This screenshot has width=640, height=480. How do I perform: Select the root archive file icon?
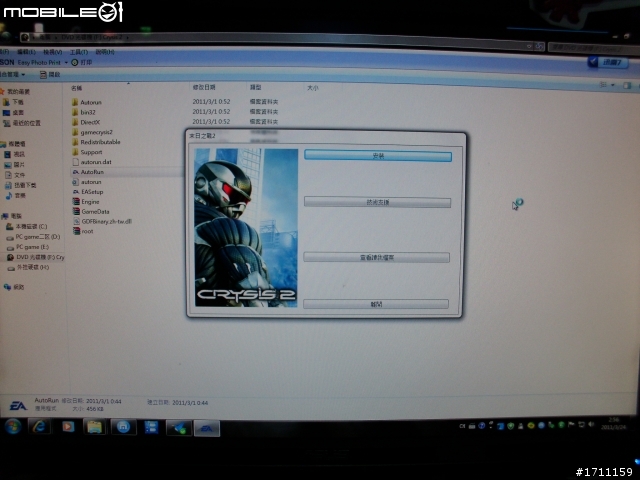(76, 231)
